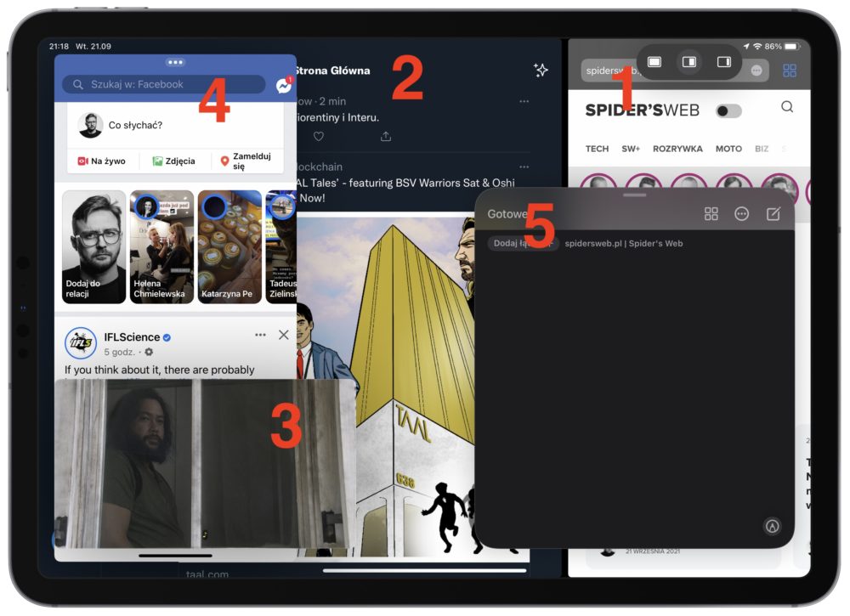Select ROZRYWKA category on Spider's Web
The width and height of the screenshot is (850, 616).
tap(677, 149)
